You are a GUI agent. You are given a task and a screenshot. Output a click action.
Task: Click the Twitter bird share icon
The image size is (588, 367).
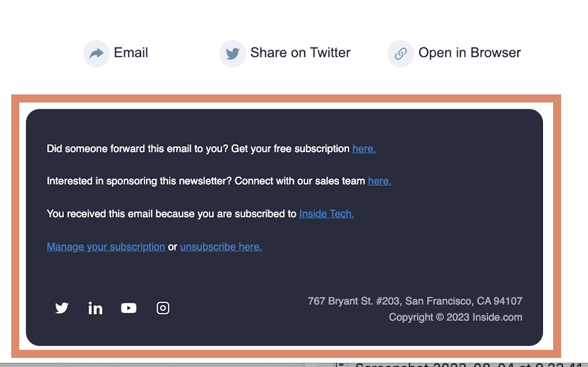click(232, 54)
